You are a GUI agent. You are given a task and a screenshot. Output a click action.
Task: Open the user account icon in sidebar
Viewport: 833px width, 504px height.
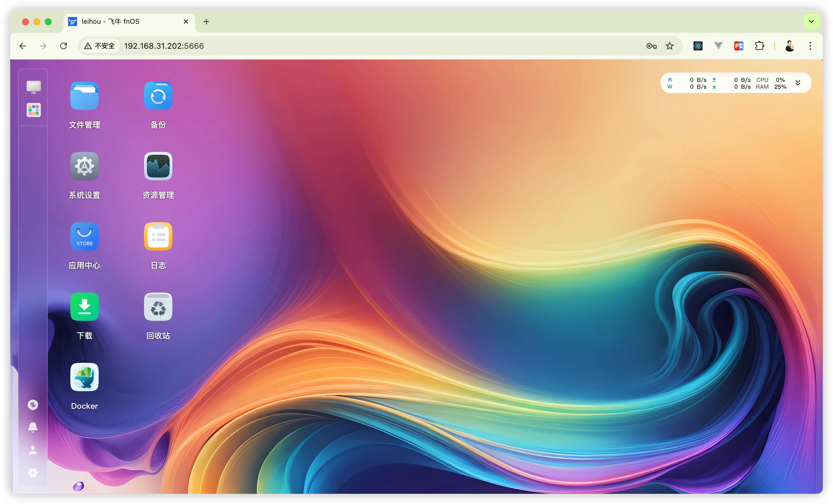(x=33, y=450)
